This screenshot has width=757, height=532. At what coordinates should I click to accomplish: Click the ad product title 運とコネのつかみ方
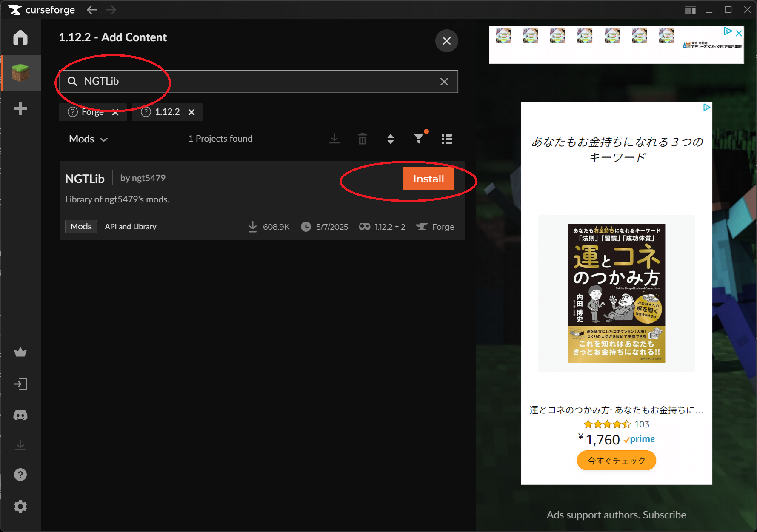point(616,410)
